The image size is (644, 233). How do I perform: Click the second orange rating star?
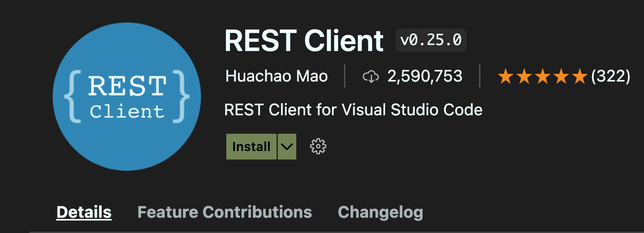pos(524,76)
